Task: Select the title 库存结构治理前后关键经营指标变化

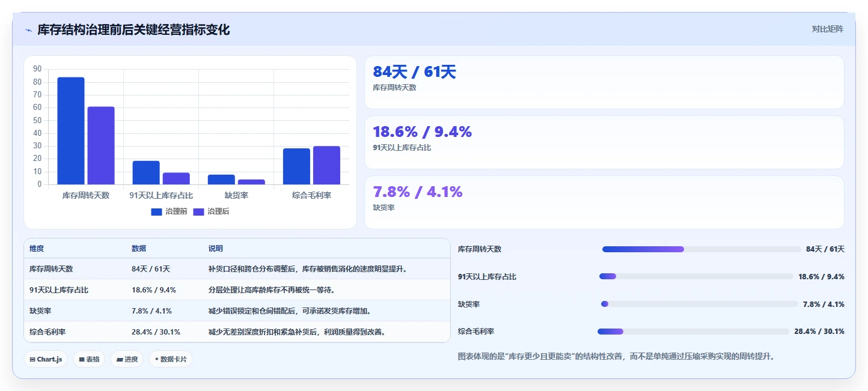Action: point(133,29)
